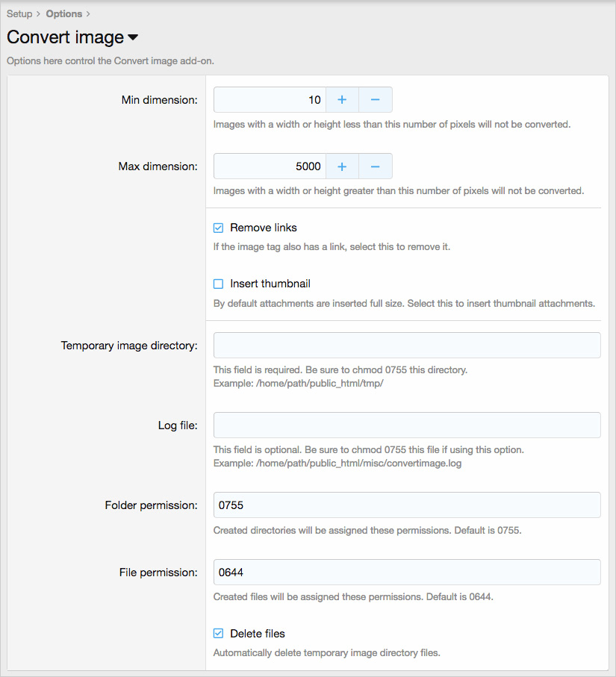Click the Insert thumbnail label text
The height and width of the screenshot is (677, 616).
pyautogui.click(x=270, y=284)
